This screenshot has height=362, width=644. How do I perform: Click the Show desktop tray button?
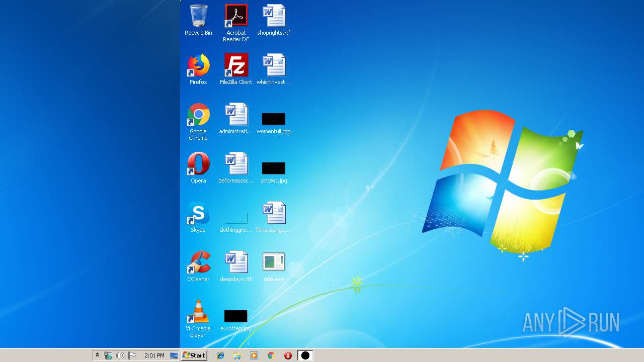(174, 355)
